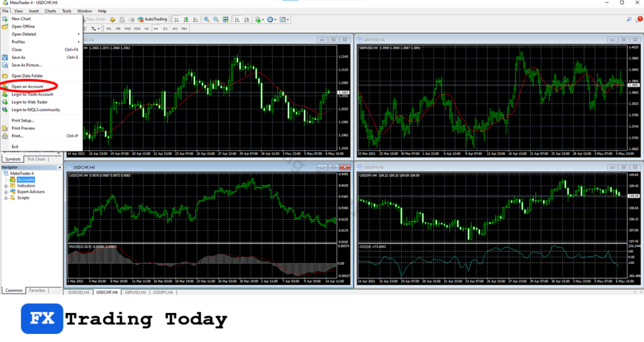Open the Charts menu
Image resolution: width=644 pixels, height=342 pixels.
[x=50, y=11]
